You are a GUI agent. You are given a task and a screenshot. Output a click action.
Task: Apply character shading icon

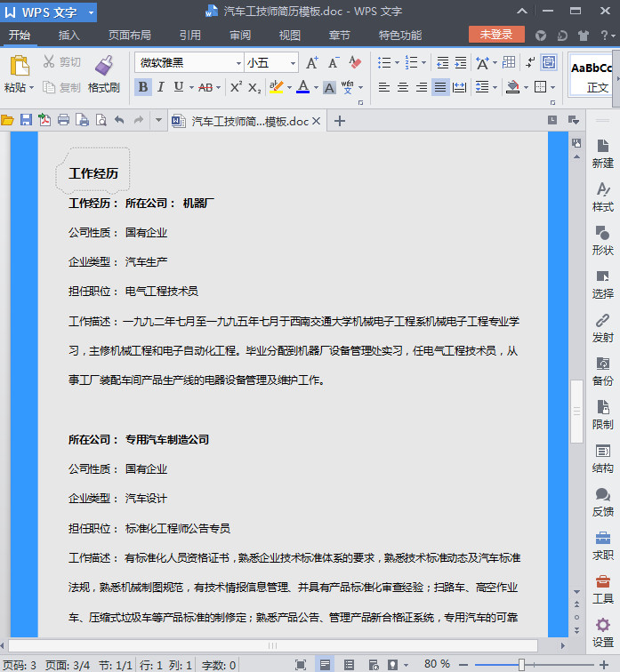pos(329,87)
